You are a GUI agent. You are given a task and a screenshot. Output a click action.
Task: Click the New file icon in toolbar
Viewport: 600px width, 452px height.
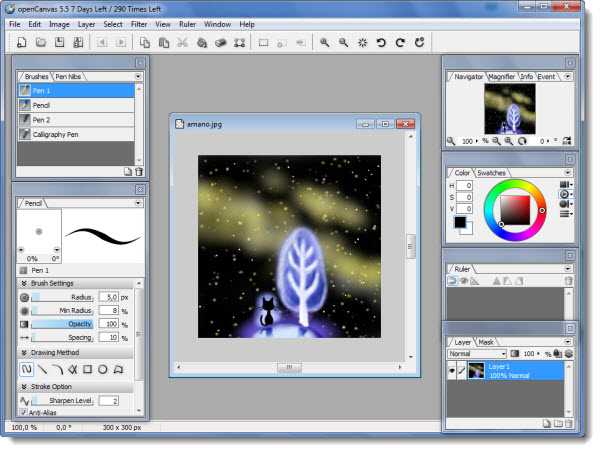(x=23, y=43)
